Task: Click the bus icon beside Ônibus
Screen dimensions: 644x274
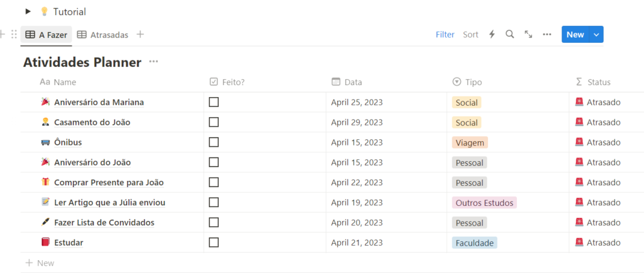Action: (x=45, y=142)
